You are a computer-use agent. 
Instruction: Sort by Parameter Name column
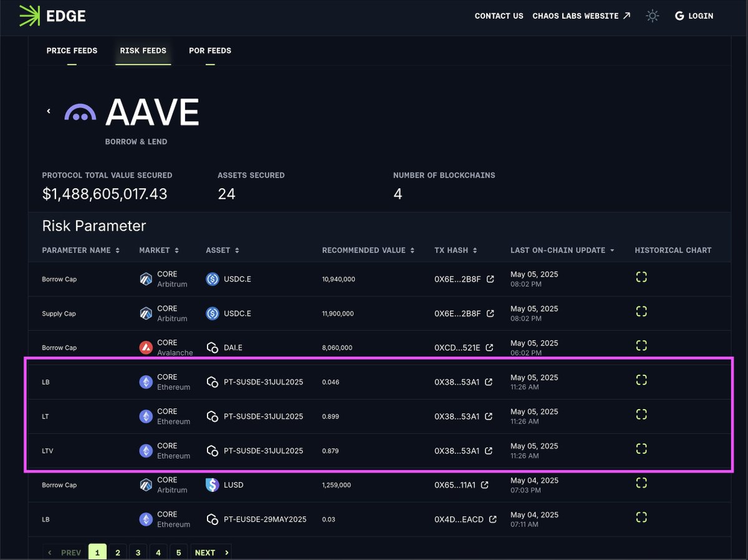(x=80, y=250)
